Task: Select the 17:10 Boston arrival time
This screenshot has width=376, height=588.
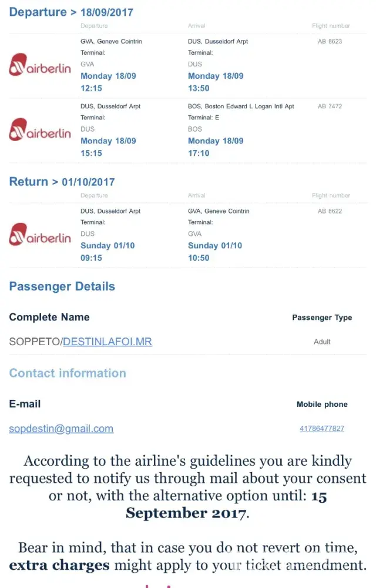Action: (199, 153)
